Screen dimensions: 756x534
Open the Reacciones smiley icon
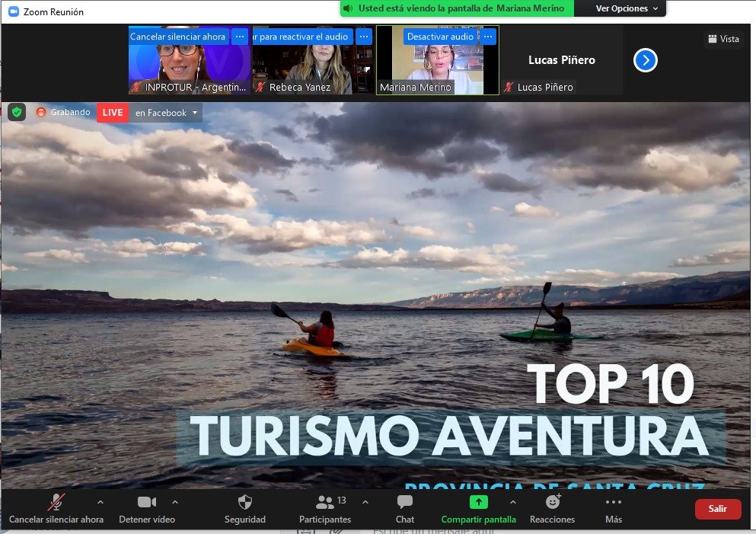click(553, 502)
